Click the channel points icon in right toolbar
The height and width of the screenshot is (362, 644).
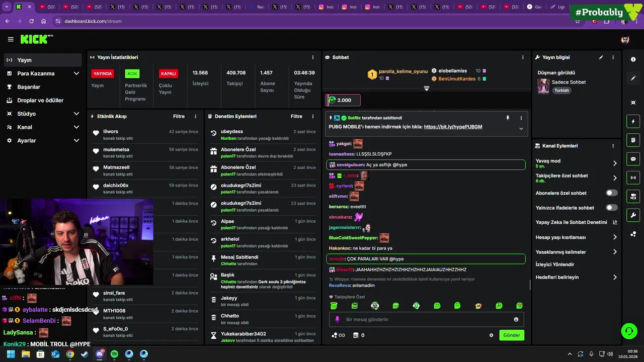pos(633,234)
